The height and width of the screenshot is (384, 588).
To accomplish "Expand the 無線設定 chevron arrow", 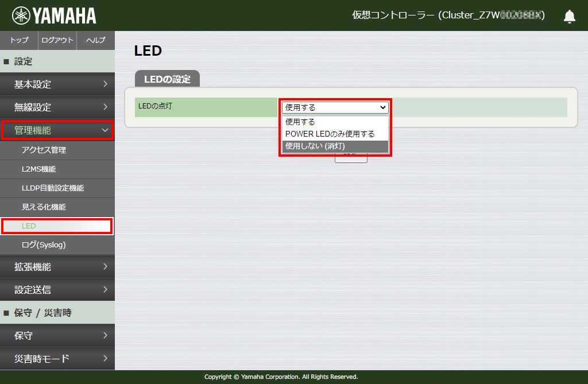I will pos(107,107).
